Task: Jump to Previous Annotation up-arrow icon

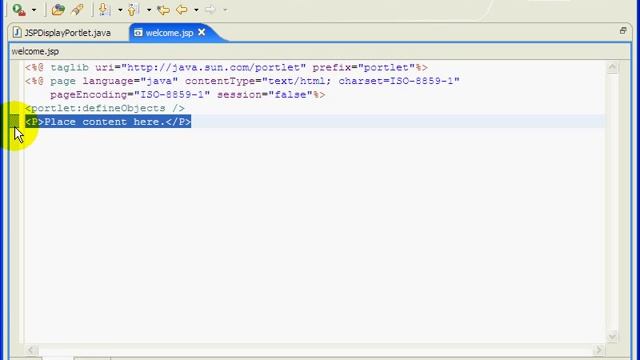Action: point(133,9)
